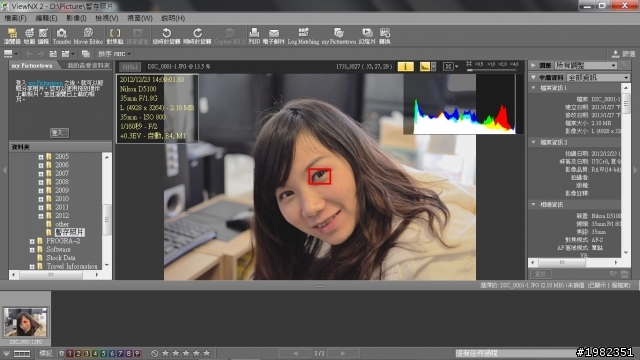
Task: Click the my Picturetown hyperlink
Action: tap(45, 83)
